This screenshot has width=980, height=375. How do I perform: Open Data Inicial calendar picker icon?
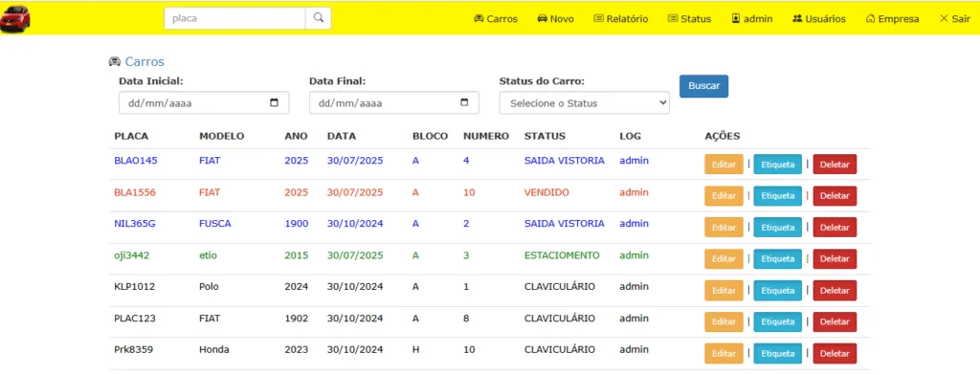(274, 103)
